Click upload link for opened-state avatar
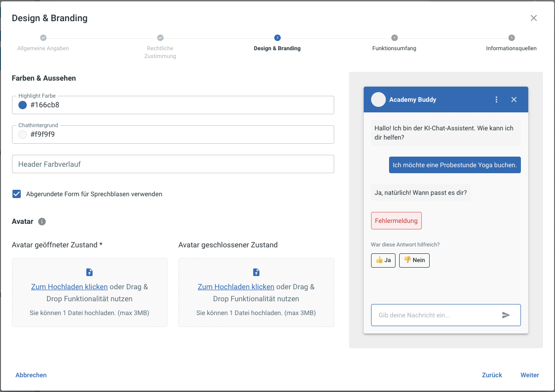This screenshot has width=555, height=392. tap(69, 287)
